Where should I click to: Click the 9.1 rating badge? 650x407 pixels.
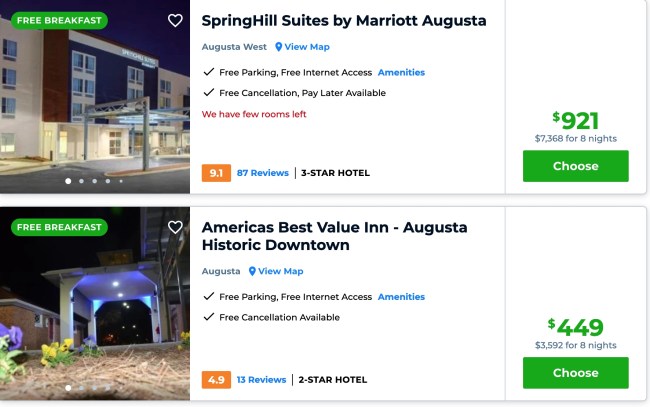[215, 173]
